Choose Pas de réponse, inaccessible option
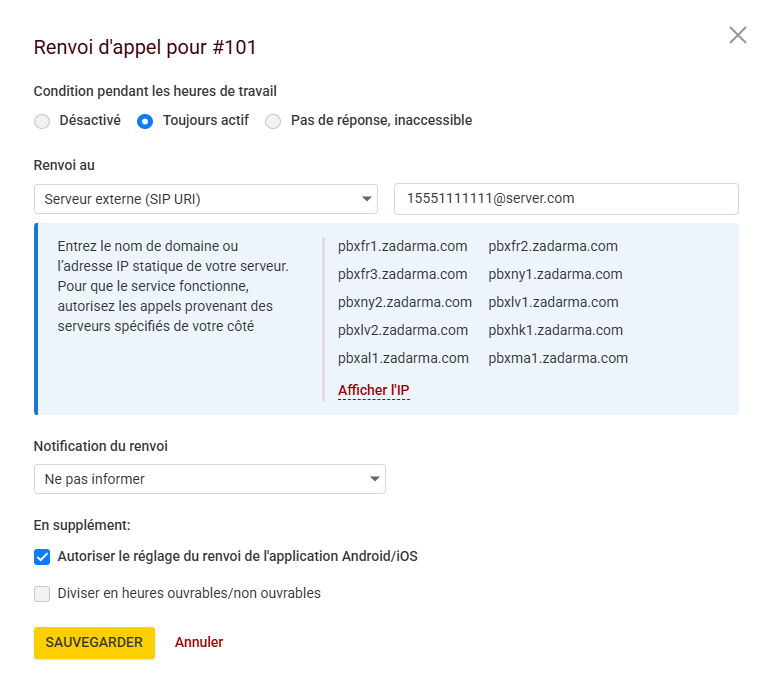 [273, 121]
